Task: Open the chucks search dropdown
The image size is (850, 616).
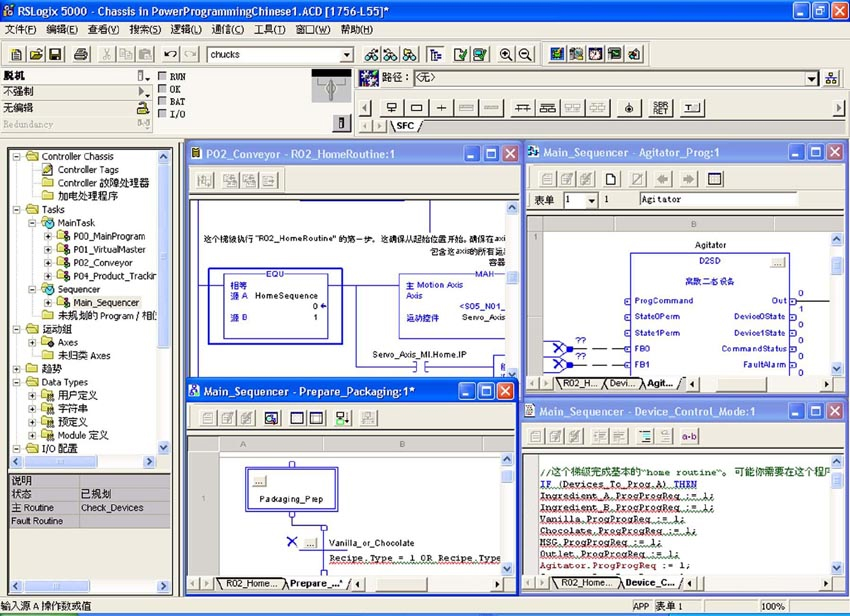Action: coord(346,55)
